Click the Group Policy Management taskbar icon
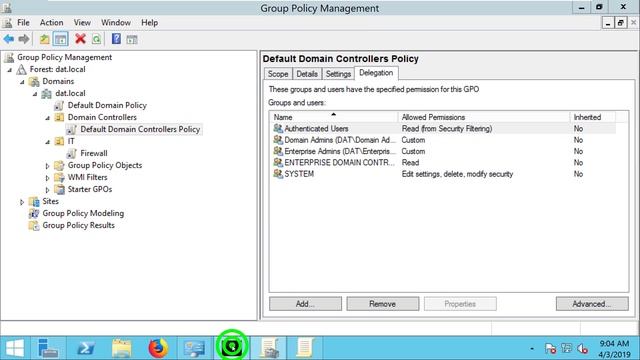This screenshot has width=640, height=360. coord(269,348)
